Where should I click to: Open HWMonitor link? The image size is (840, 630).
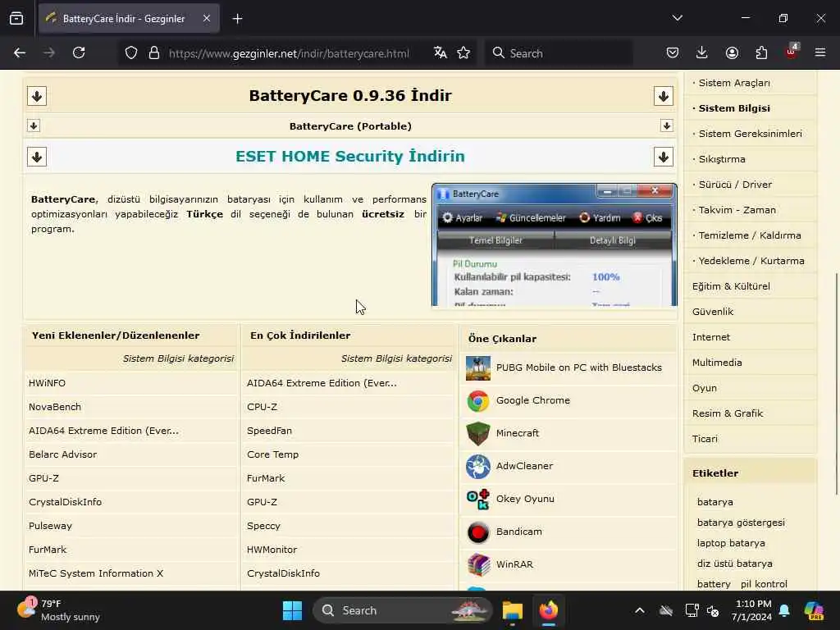pyautogui.click(x=272, y=550)
